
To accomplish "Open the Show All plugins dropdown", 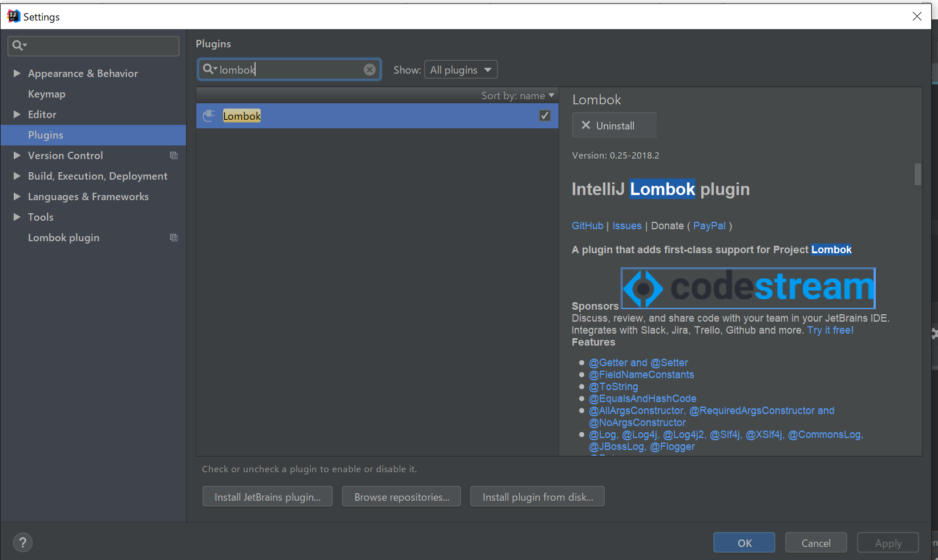I will pos(460,70).
